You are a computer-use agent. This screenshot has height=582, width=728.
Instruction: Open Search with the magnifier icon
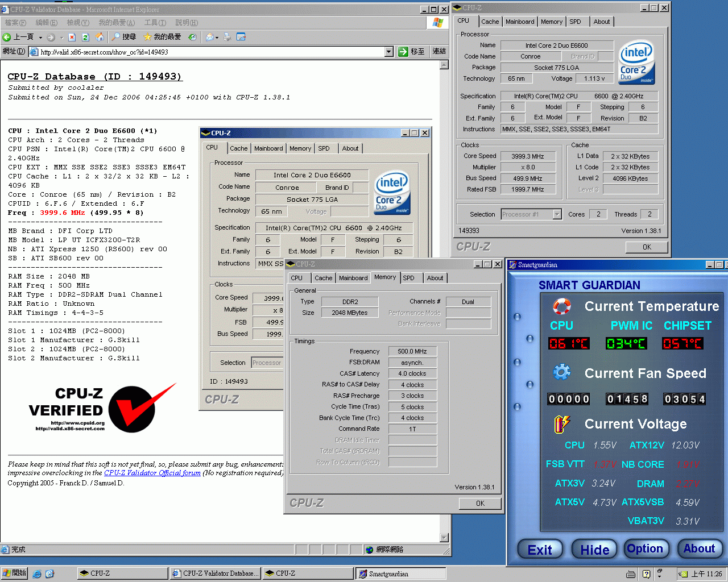pyautogui.click(x=116, y=37)
